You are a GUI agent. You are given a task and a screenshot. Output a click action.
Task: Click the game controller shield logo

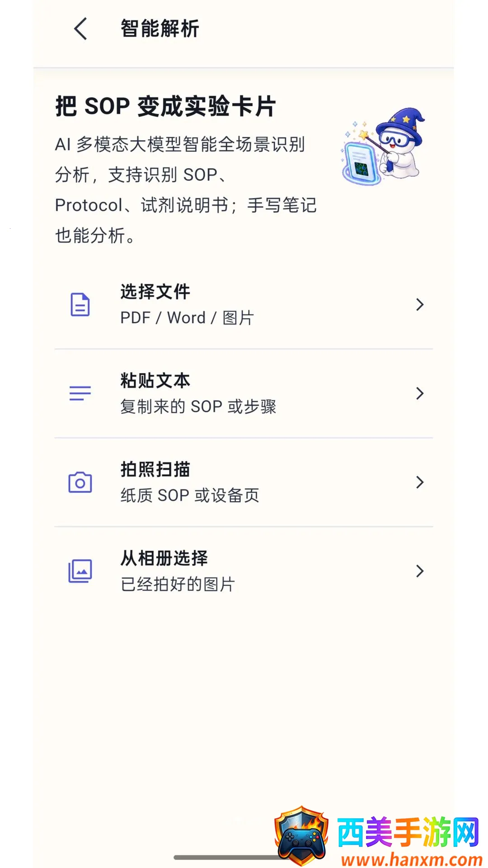coord(302,835)
